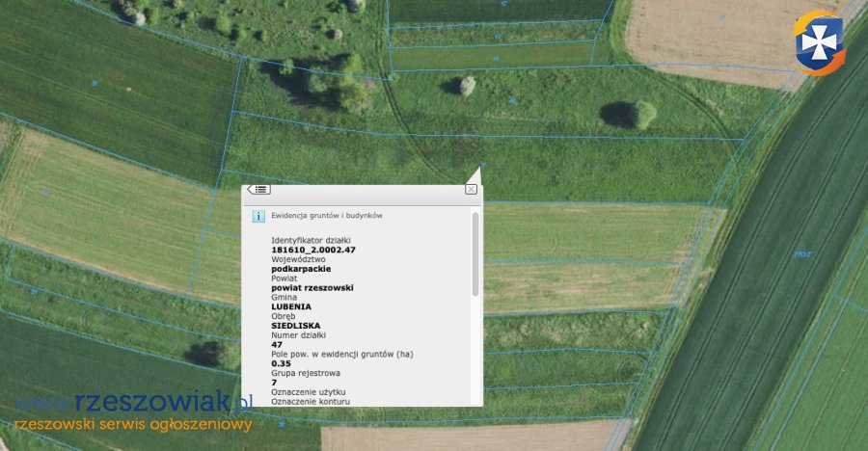
Task: Click the 'rzeszowski serwis ogłoszeniowy' tagline
Action: click(133, 423)
